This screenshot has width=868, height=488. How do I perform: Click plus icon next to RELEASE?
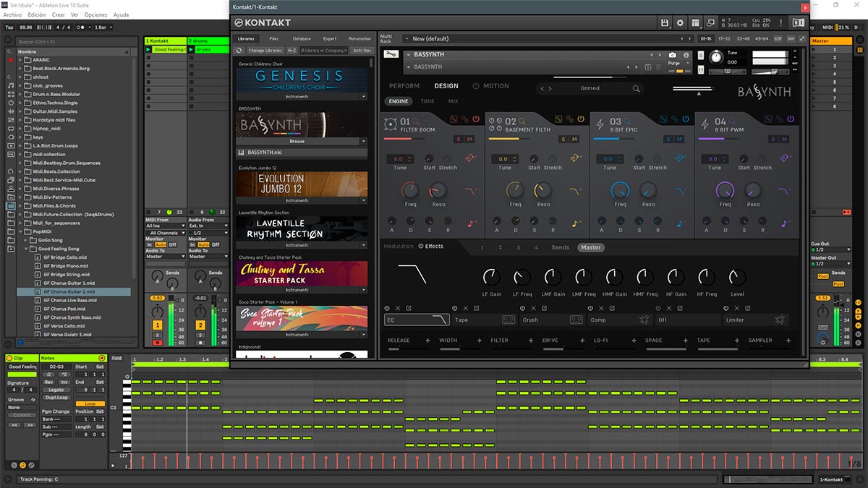(427, 340)
